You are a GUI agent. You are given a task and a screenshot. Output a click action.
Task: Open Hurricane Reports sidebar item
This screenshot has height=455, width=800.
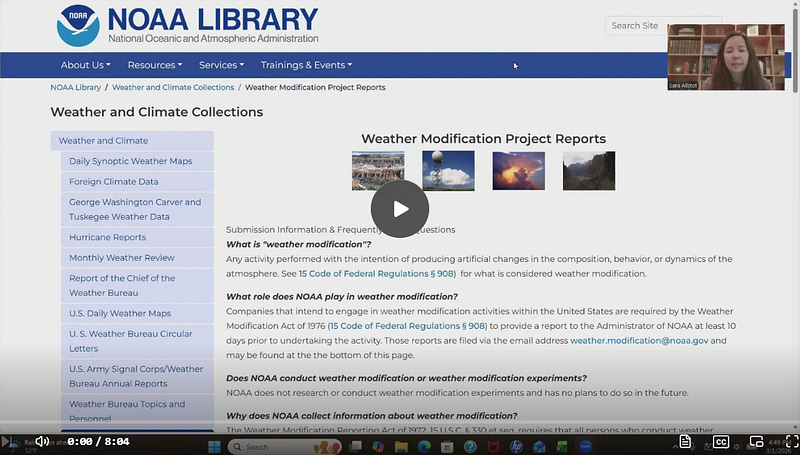pos(137,237)
